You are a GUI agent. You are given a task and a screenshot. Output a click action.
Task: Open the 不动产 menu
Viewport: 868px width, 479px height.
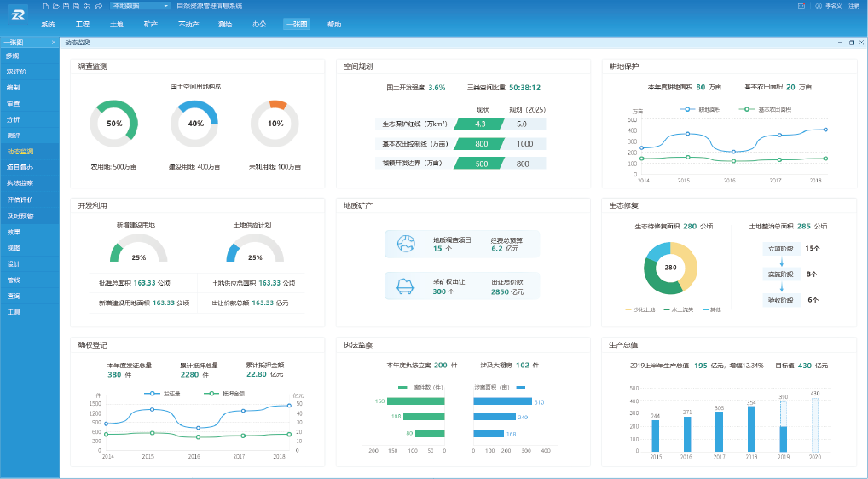[x=188, y=24]
